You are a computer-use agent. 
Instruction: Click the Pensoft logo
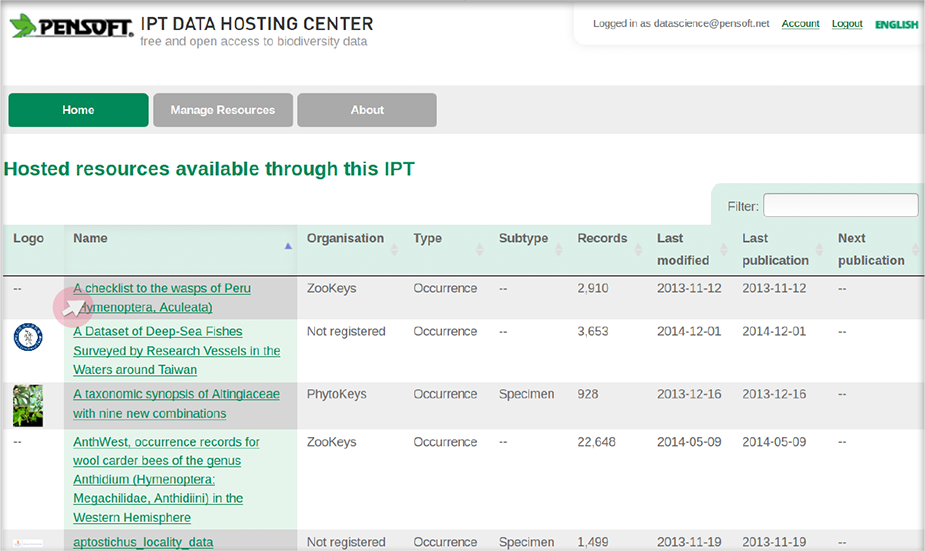[72, 26]
